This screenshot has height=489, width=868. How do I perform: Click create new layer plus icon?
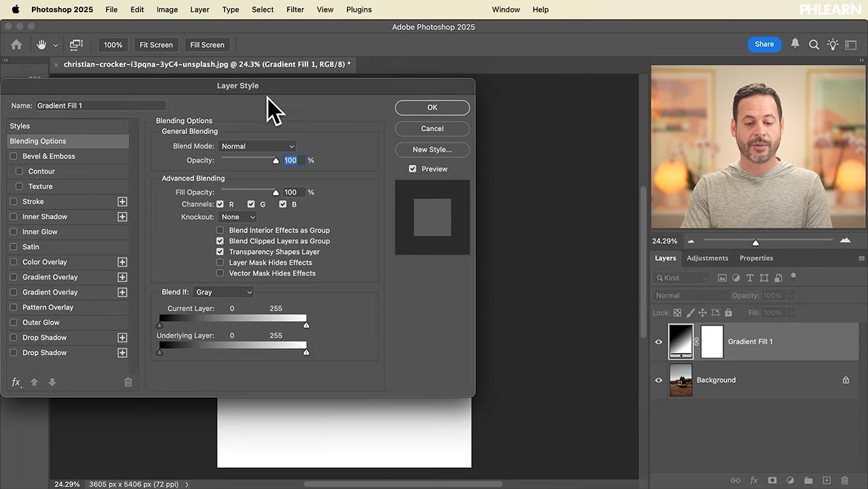click(x=826, y=480)
